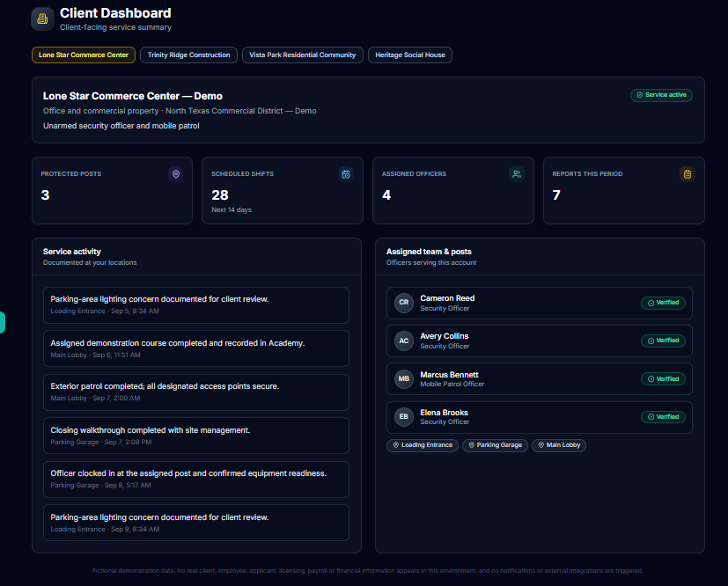Open the officer clocked in entry

[196, 480]
